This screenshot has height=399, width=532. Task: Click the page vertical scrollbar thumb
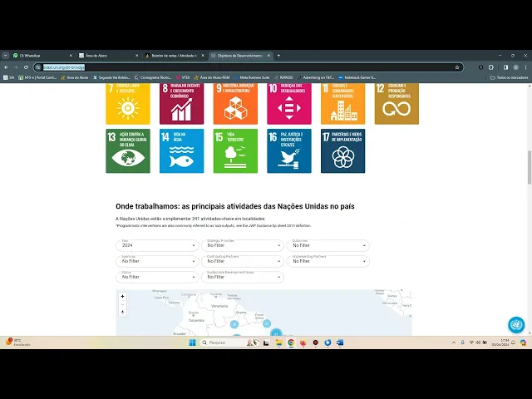pos(530,167)
